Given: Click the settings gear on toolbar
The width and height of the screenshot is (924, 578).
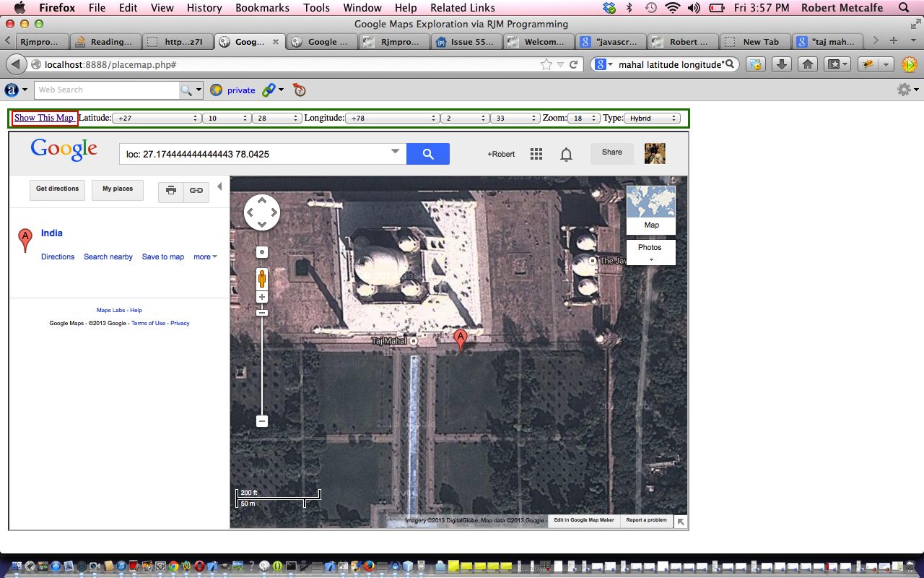Looking at the screenshot, I should 904,90.
